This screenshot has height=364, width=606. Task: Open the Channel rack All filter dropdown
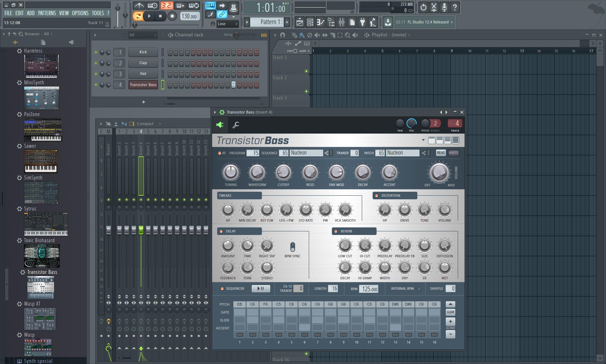pos(143,35)
